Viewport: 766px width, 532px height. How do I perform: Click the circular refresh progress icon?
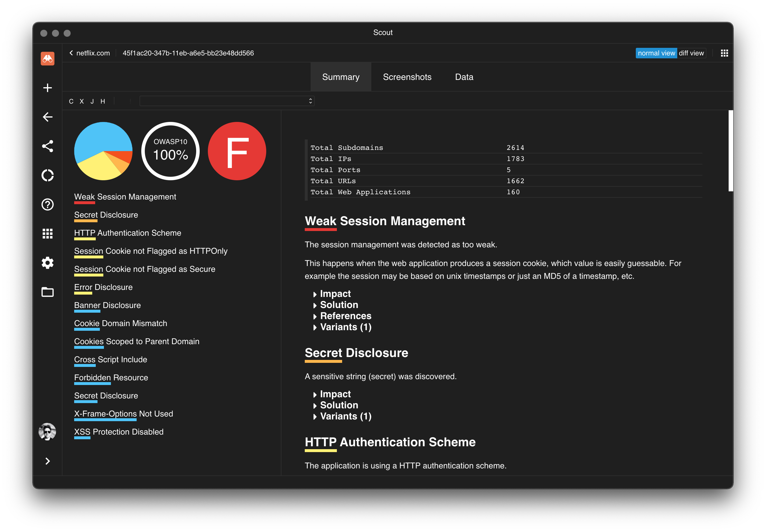47,175
